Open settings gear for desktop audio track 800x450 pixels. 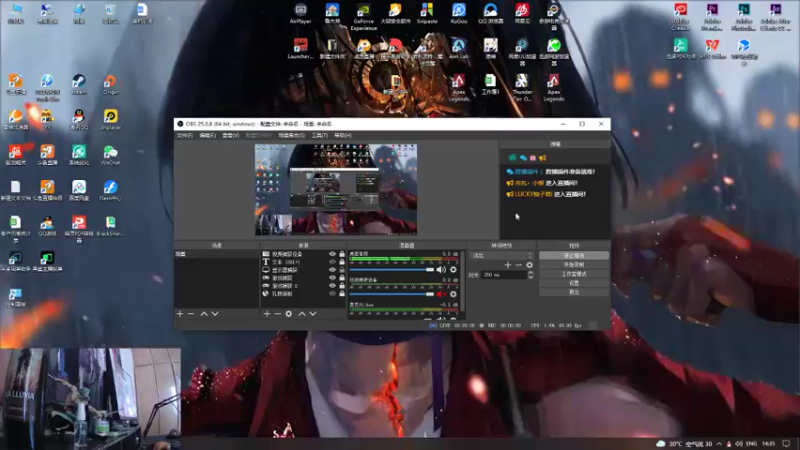point(453,269)
